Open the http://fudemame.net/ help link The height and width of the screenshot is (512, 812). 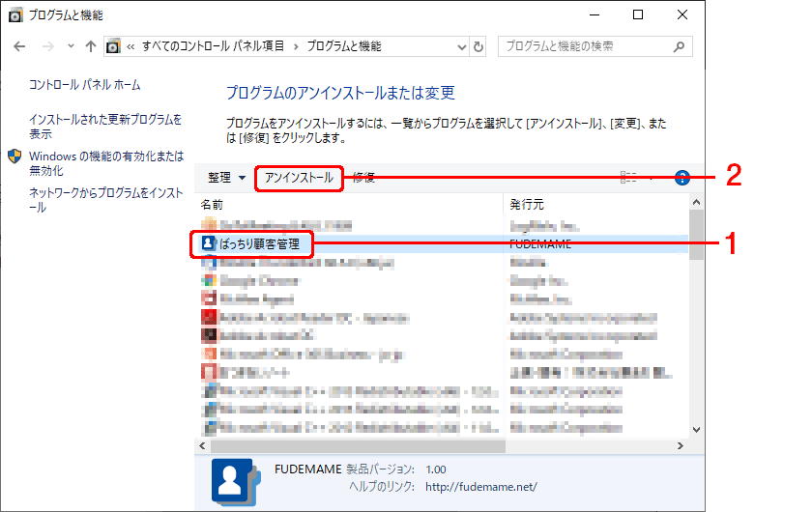click(x=481, y=487)
